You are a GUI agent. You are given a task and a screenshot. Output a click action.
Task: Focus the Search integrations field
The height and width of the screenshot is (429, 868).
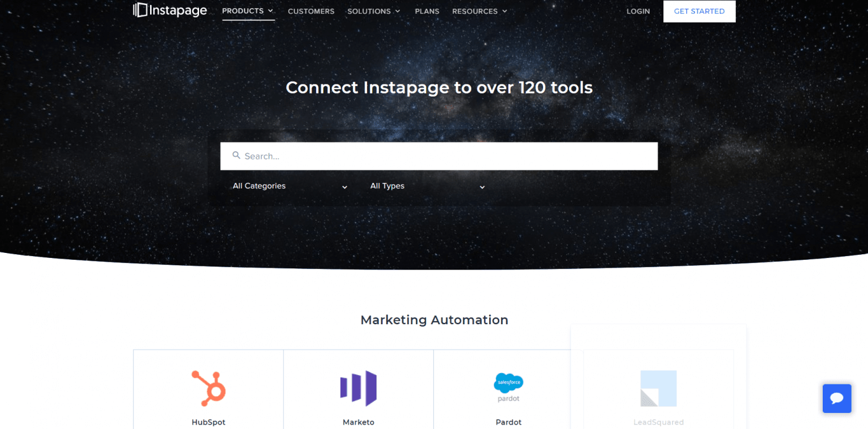point(439,156)
